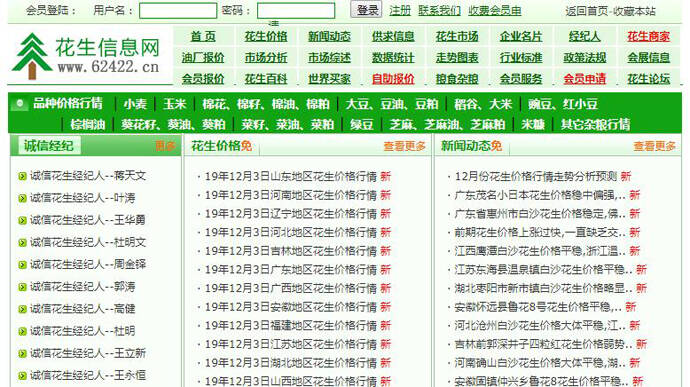This screenshot has height=387, width=690.
Task: Select 小麦 in green category bar
Action: point(135,104)
